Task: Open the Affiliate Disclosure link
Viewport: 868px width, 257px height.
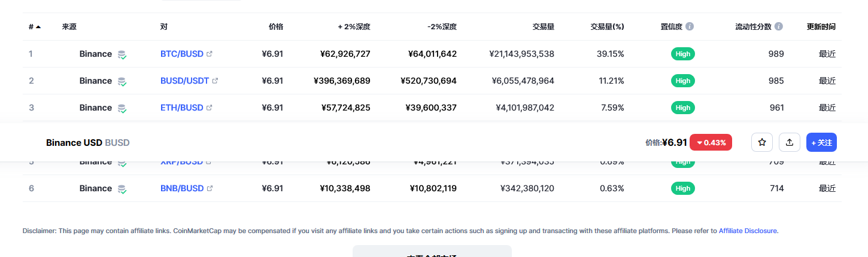Action: (748, 231)
